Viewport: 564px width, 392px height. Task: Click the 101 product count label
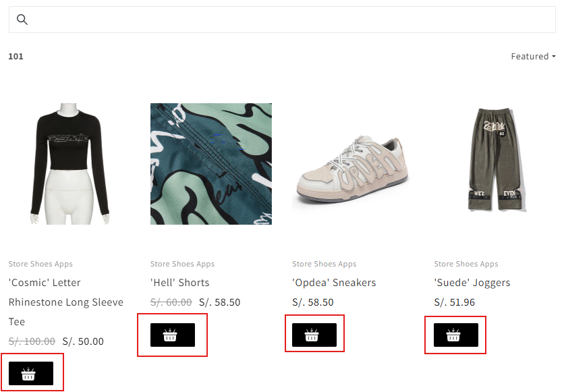(16, 57)
